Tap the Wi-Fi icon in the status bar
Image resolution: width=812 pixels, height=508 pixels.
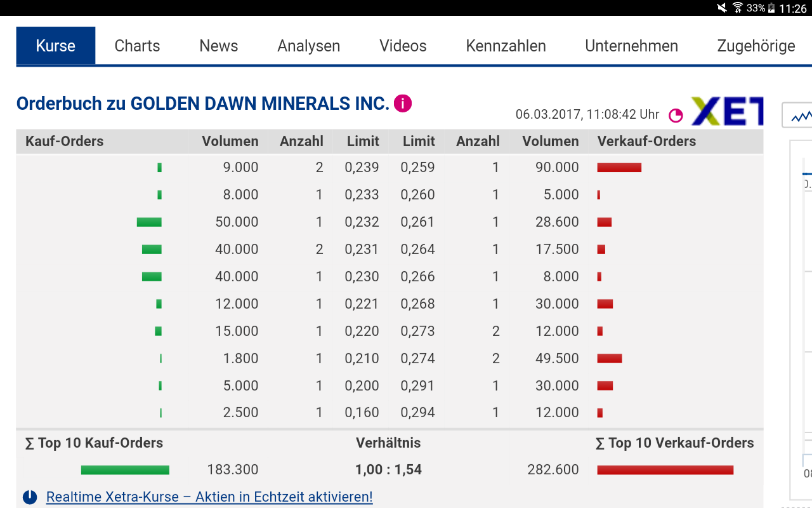pos(738,8)
